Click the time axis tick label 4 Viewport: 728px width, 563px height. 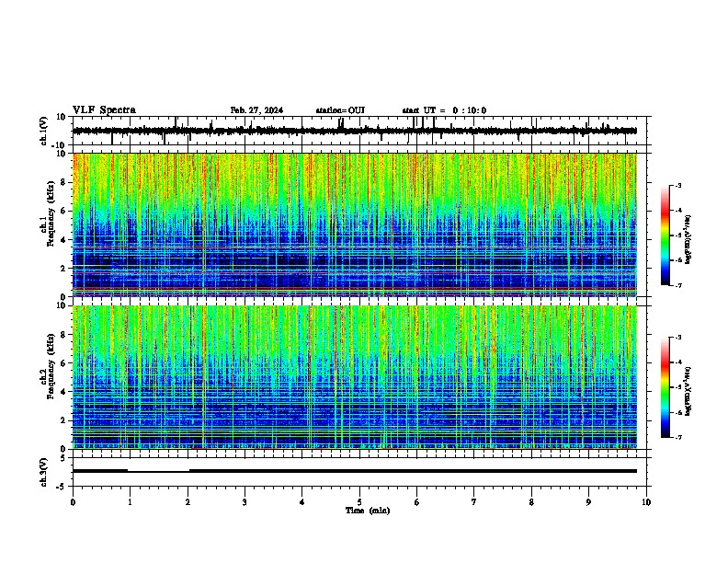tap(302, 502)
